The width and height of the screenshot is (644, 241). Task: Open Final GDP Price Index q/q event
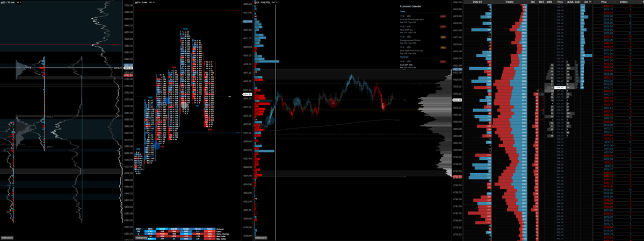(411, 51)
